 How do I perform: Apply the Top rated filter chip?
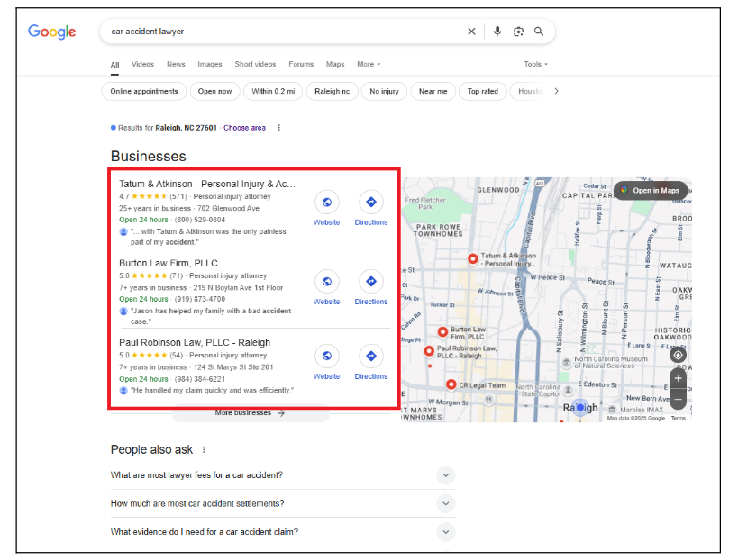click(x=482, y=91)
